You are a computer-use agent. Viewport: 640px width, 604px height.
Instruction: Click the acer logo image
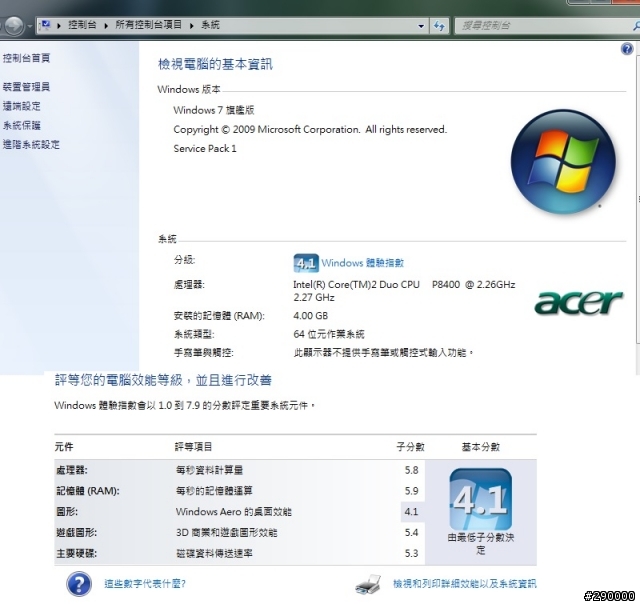[x=578, y=302]
